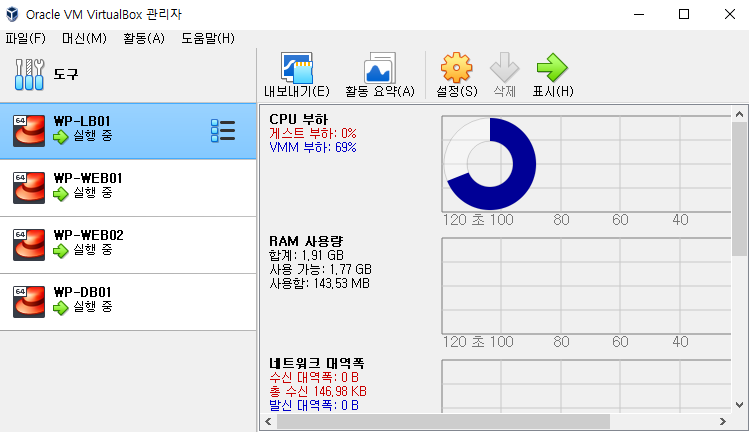Image resolution: width=749 pixels, height=432 pixels.
Task: Open the 파일(F) menu
Action: tap(25, 38)
